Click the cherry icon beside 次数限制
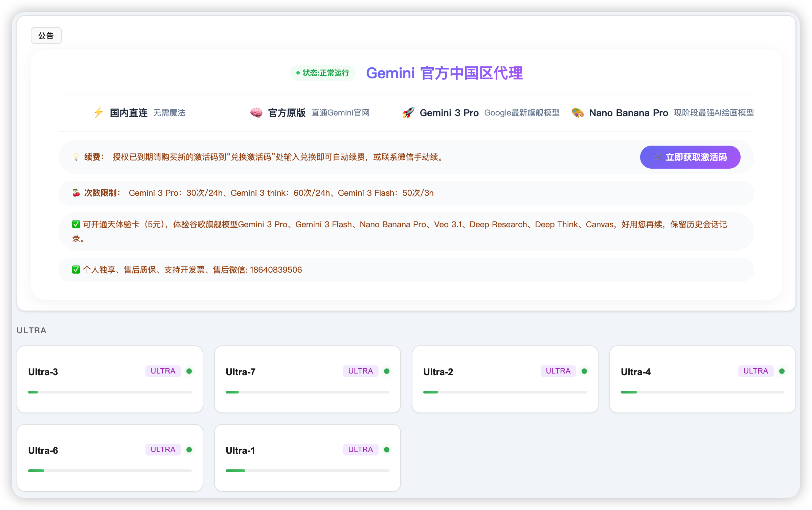Screen dimensions: 812x510 tap(76, 193)
